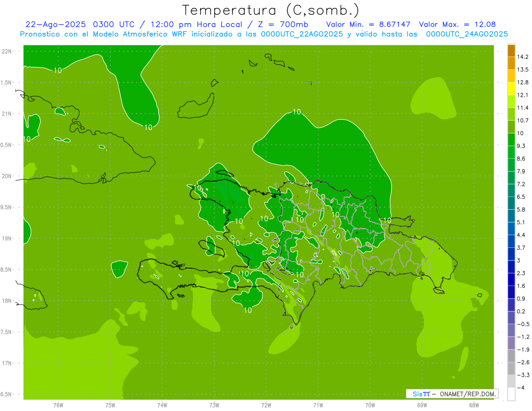Click the legend value '10.7'

tap(523, 120)
